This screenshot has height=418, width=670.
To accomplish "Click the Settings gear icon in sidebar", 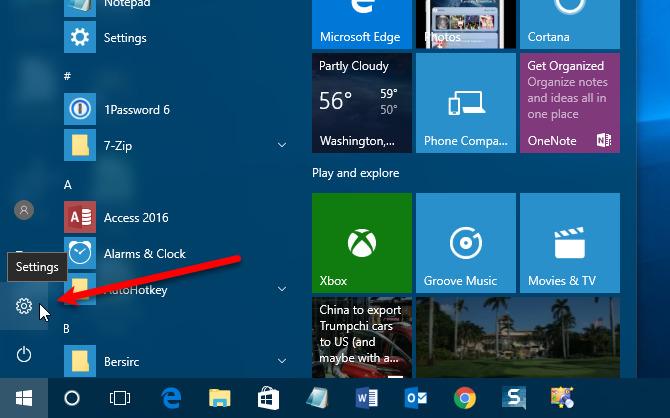I will 25,307.
